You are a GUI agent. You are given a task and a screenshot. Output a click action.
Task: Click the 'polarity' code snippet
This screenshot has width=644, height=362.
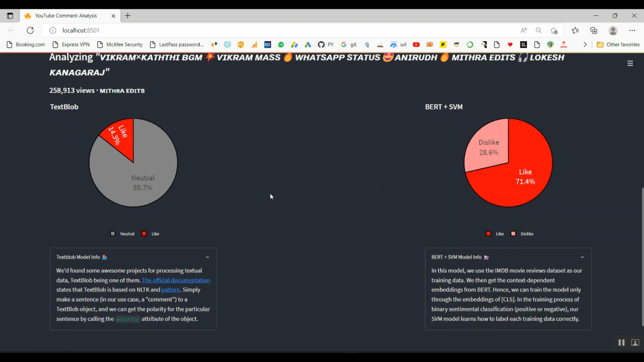(128, 319)
